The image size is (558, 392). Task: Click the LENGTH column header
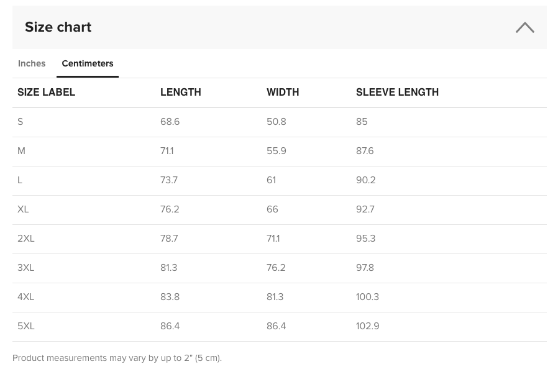(x=180, y=93)
